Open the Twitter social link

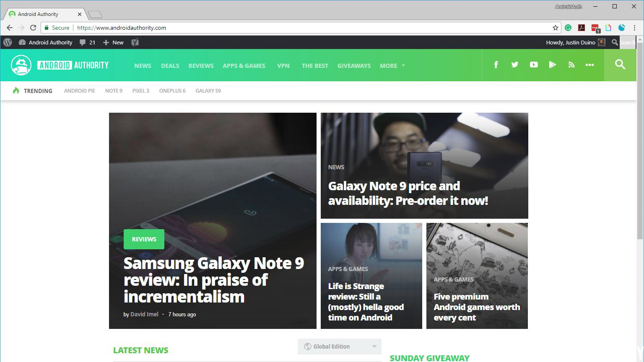(515, 65)
